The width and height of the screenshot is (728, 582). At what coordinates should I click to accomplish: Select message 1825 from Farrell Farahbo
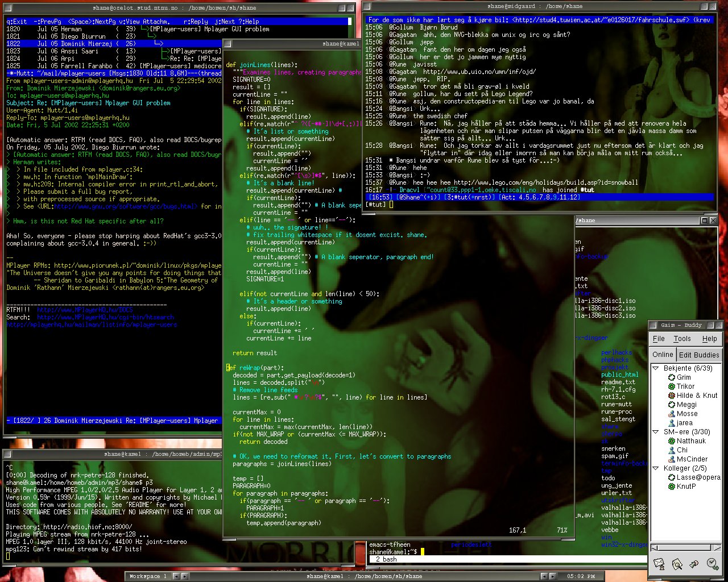(114, 66)
